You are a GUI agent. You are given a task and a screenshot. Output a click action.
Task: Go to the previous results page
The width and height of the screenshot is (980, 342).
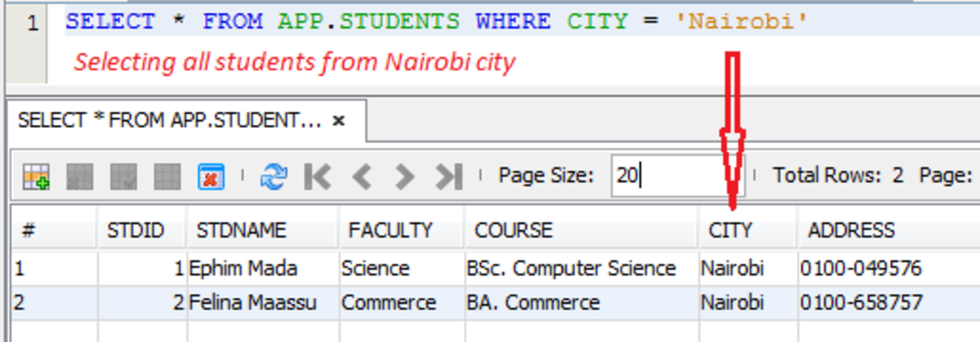(362, 175)
